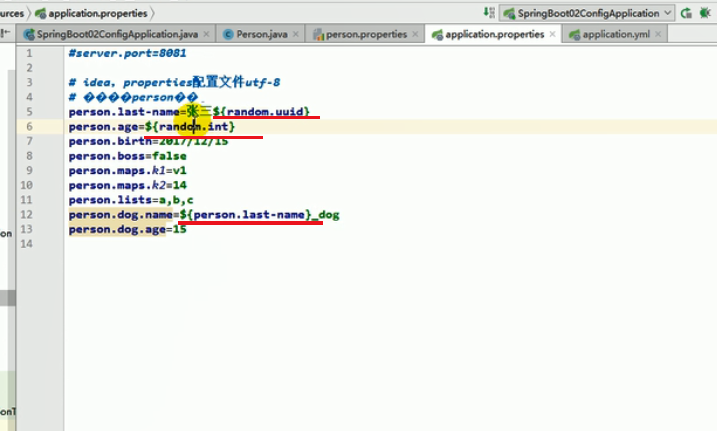Click line number 6 in the gutter
Image resolution: width=717 pixels, height=431 pixels.
click(x=29, y=126)
